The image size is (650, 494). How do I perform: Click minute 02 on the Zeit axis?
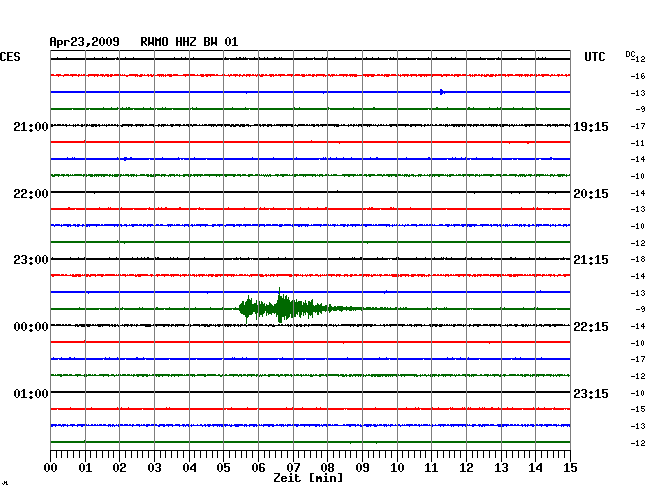pyautogui.click(x=119, y=467)
